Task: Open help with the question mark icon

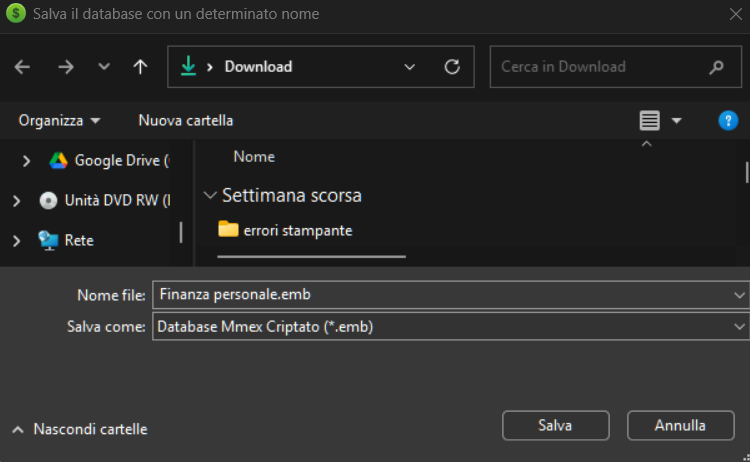Action: pos(728,121)
